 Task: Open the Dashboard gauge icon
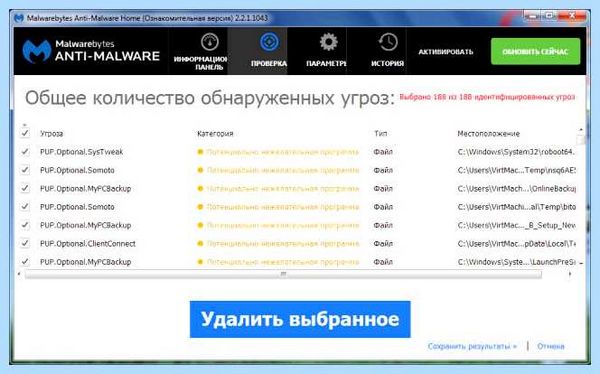pyautogui.click(x=209, y=42)
